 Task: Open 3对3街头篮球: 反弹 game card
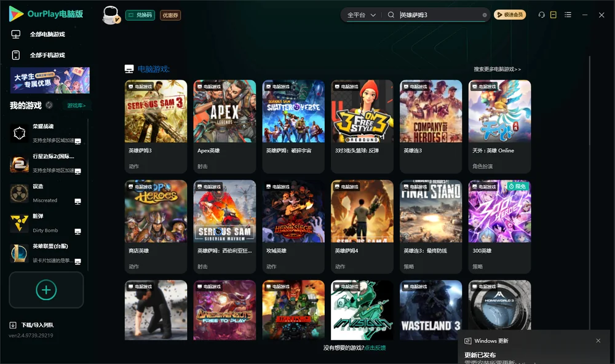point(362,126)
